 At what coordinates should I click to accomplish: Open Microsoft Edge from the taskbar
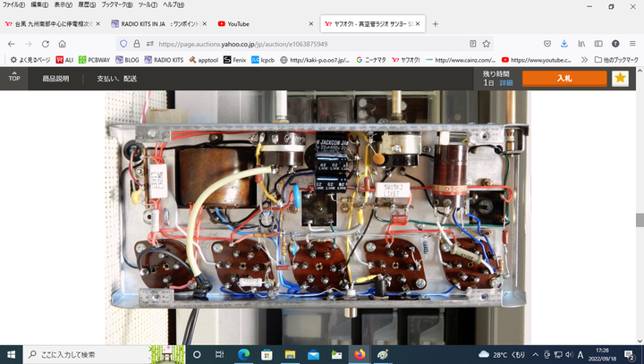pos(242,354)
